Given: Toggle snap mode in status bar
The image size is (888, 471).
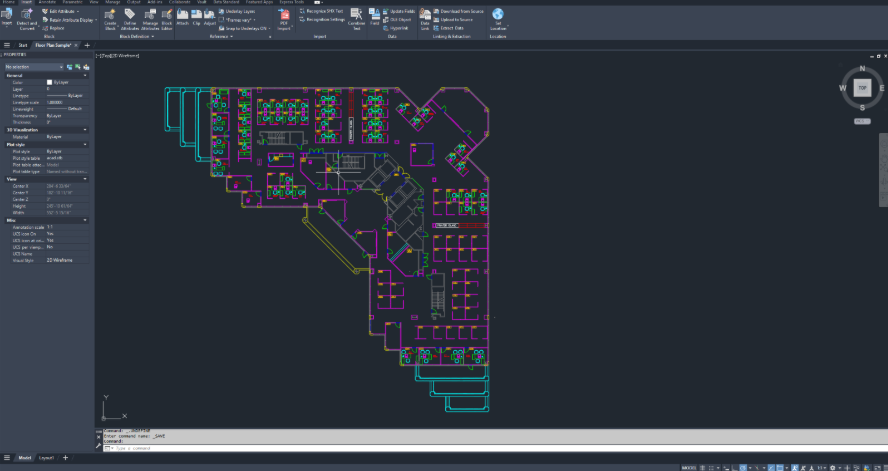Looking at the screenshot, I should tap(711, 468).
